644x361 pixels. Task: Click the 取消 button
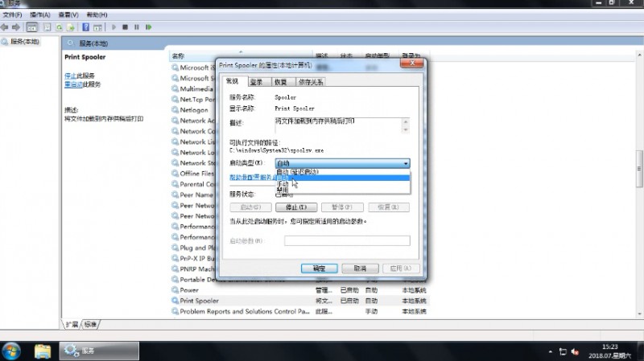360,269
